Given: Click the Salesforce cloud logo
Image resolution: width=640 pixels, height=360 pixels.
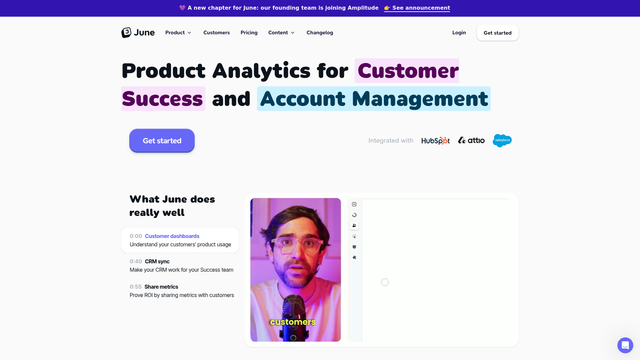Looking at the screenshot, I should (x=502, y=140).
